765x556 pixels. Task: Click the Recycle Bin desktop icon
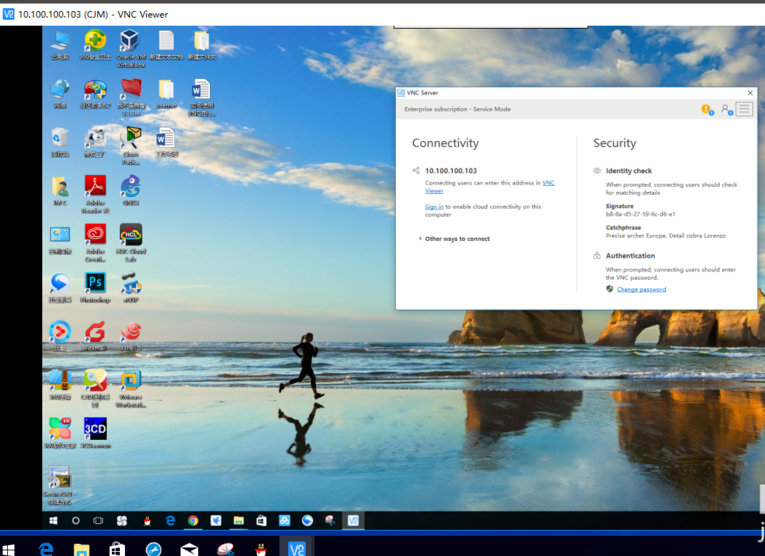tap(60, 139)
